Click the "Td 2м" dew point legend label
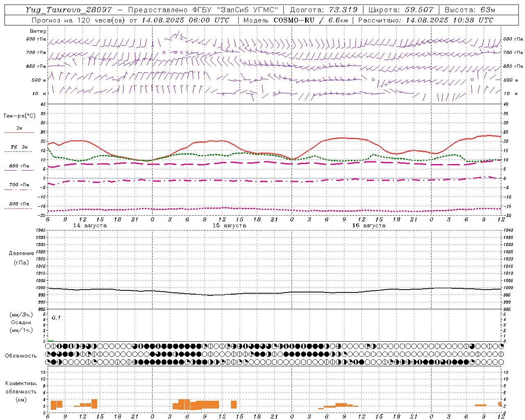 (19, 147)
